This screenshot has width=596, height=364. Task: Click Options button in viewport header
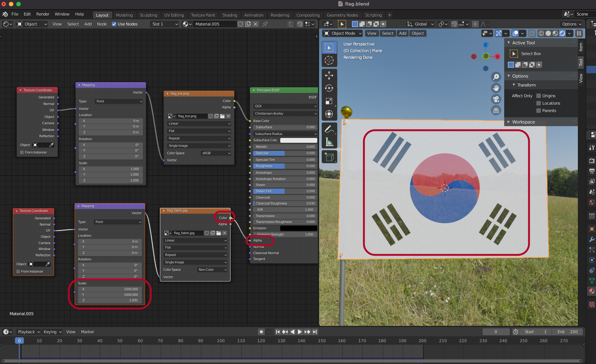point(572,24)
